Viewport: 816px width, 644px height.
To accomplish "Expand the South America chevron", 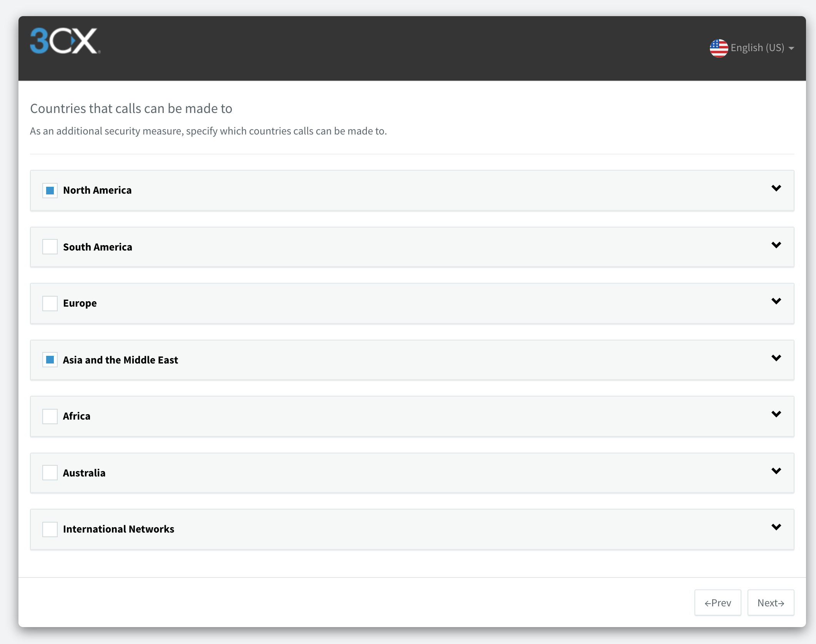I will click(776, 245).
